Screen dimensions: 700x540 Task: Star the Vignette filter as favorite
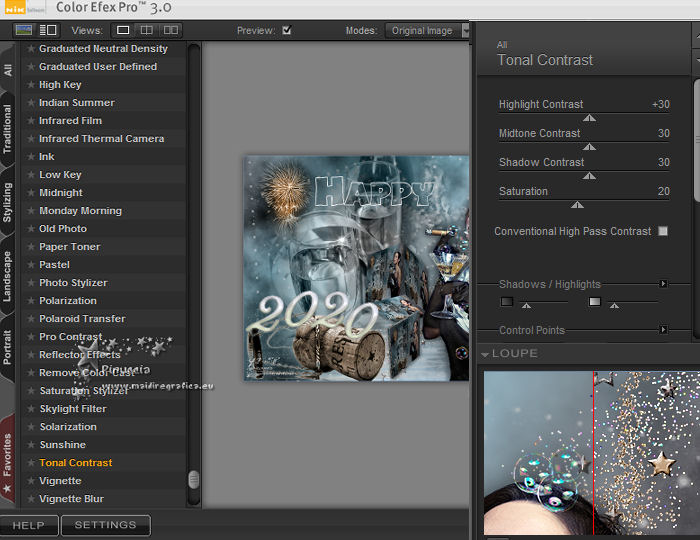[x=31, y=481]
